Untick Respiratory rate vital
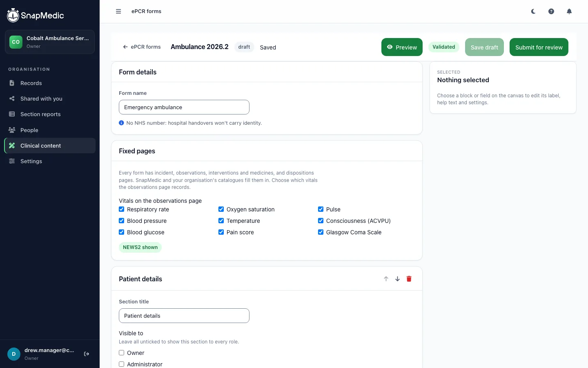The image size is (588, 368). click(122, 209)
